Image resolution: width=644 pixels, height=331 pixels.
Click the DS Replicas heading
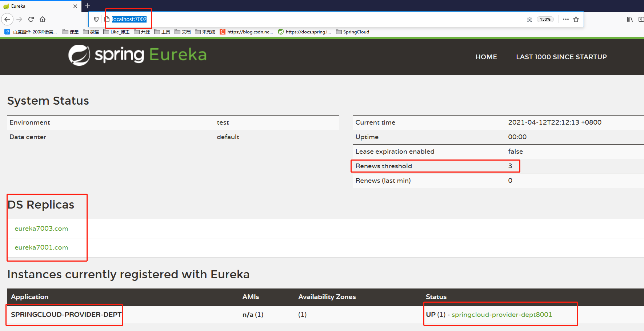point(41,205)
